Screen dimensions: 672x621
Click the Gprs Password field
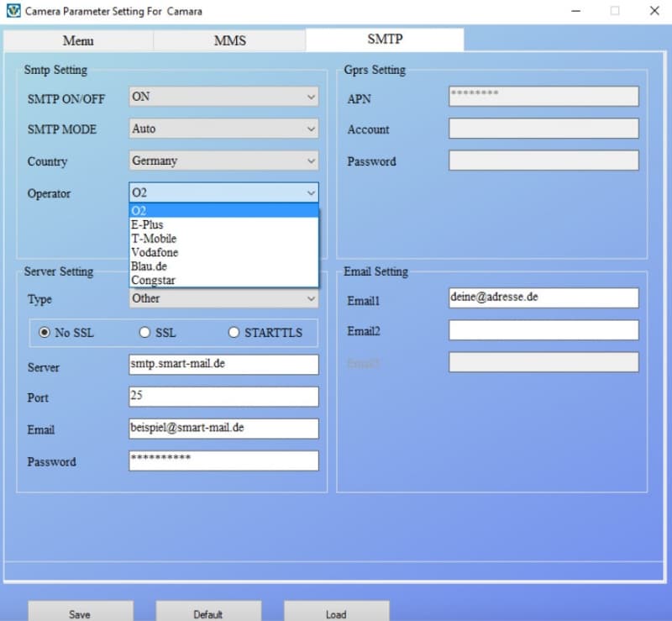pos(543,161)
